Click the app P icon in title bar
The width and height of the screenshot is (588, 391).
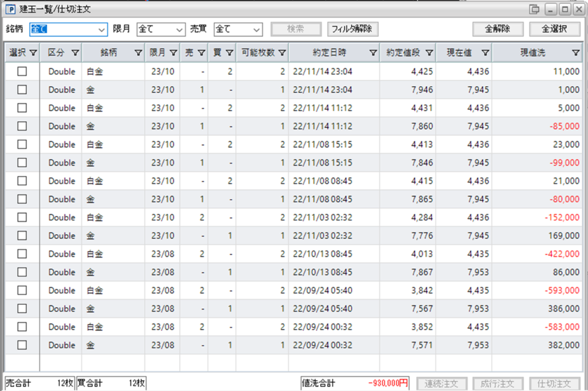point(10,9)
